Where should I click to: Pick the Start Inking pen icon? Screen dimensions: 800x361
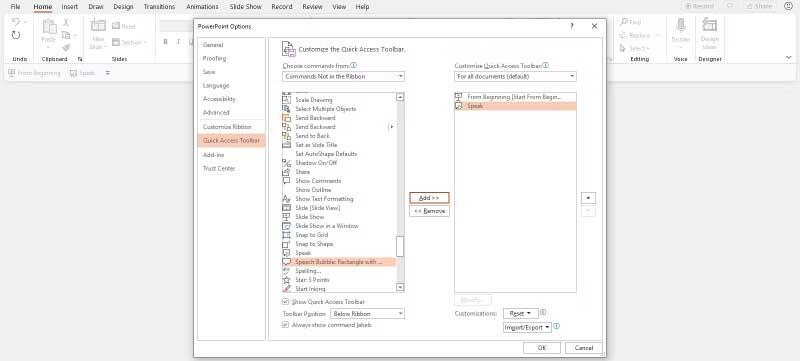[286, 289]
